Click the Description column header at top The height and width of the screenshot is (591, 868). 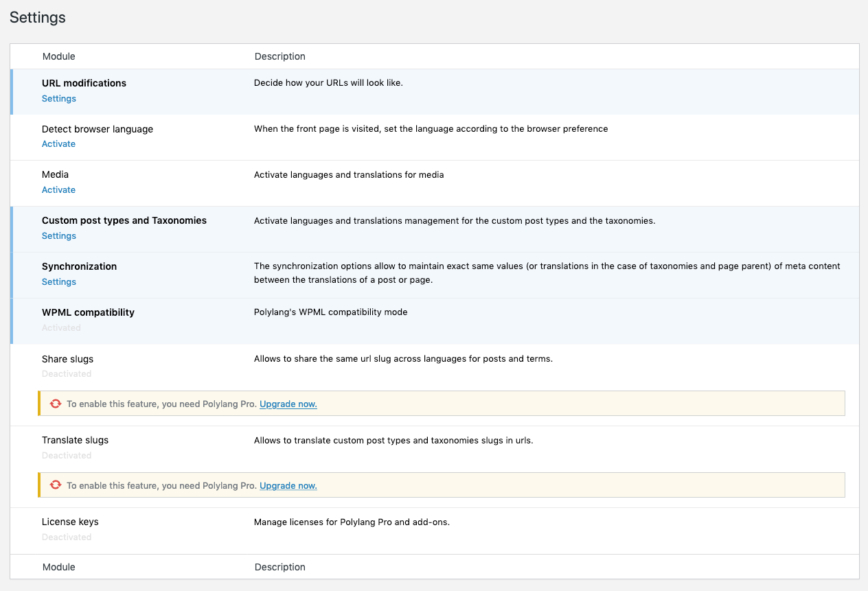coord(279,56)
